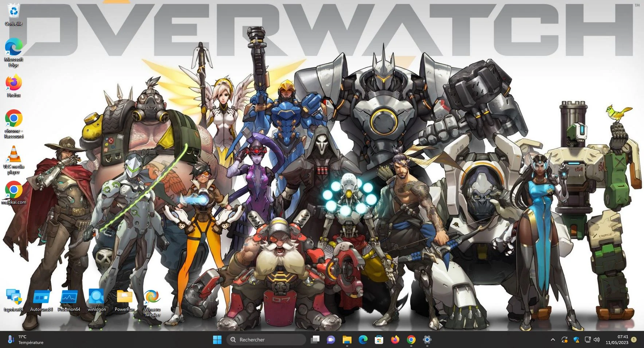Open Microsoft Store from the taskbar
Viewport: 644px width, 348px height.
379,340
